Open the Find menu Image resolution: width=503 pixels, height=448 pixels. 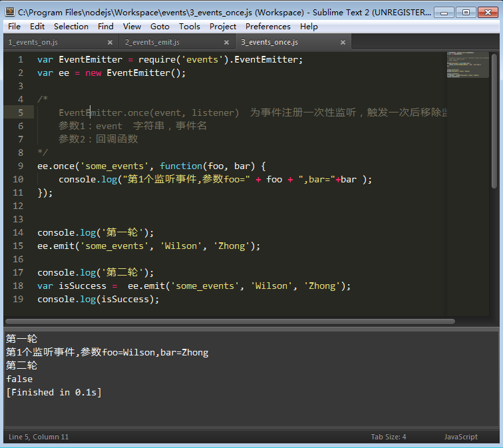coord(106,27)
